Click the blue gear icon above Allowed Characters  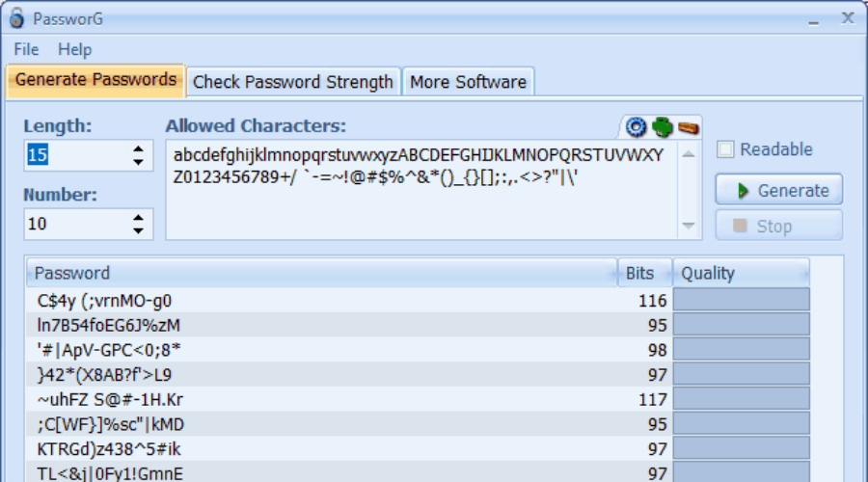[x=637, y=127]
